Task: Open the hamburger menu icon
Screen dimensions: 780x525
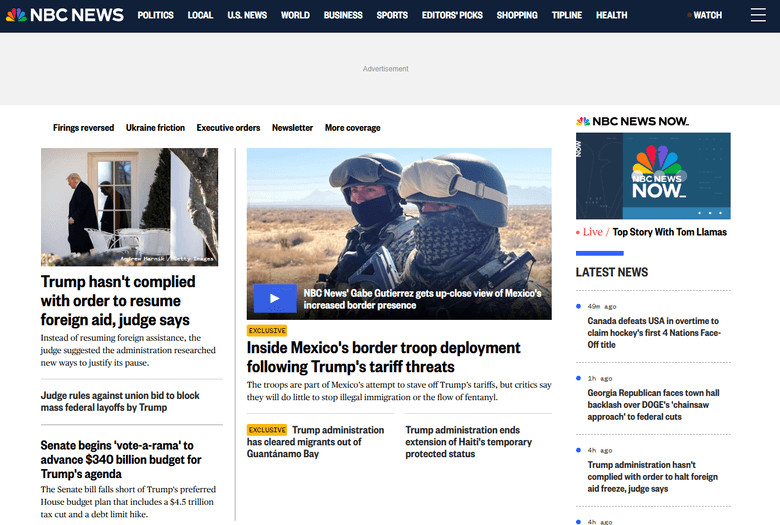Action: pyautogui.click(x=758, y=15)
